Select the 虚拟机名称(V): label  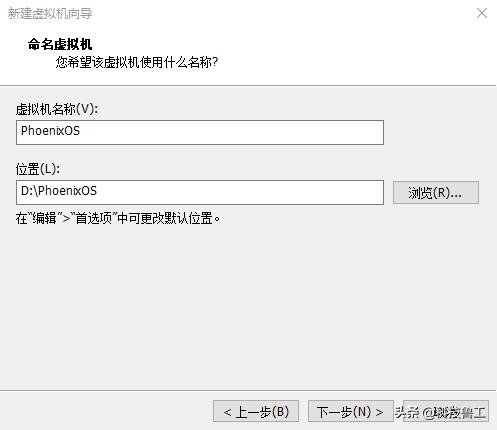click(57, 109)
